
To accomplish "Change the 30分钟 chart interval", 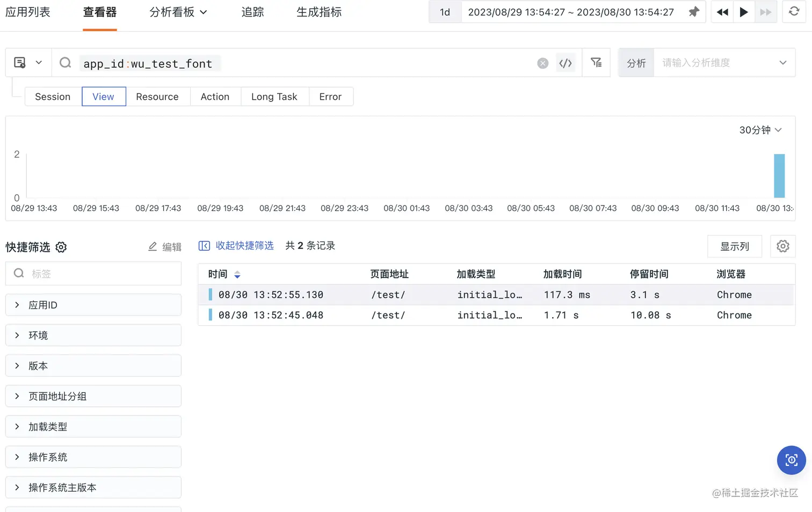I will [x=760, y=130].
